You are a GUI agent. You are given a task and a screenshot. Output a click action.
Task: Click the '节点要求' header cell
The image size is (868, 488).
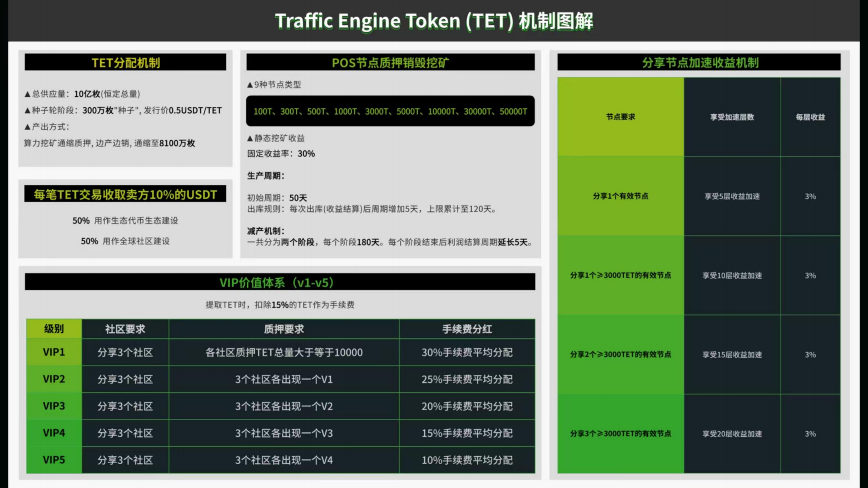[621, 117]
